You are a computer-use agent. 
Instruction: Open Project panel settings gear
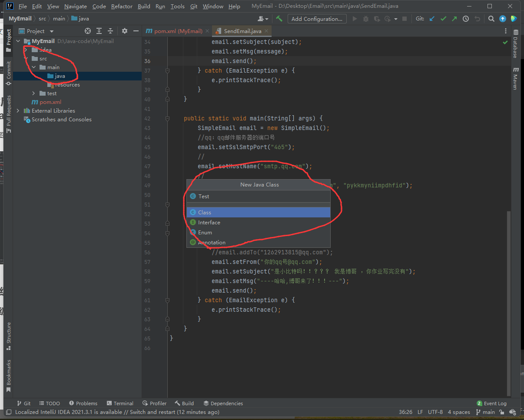[x=125, y=31]
